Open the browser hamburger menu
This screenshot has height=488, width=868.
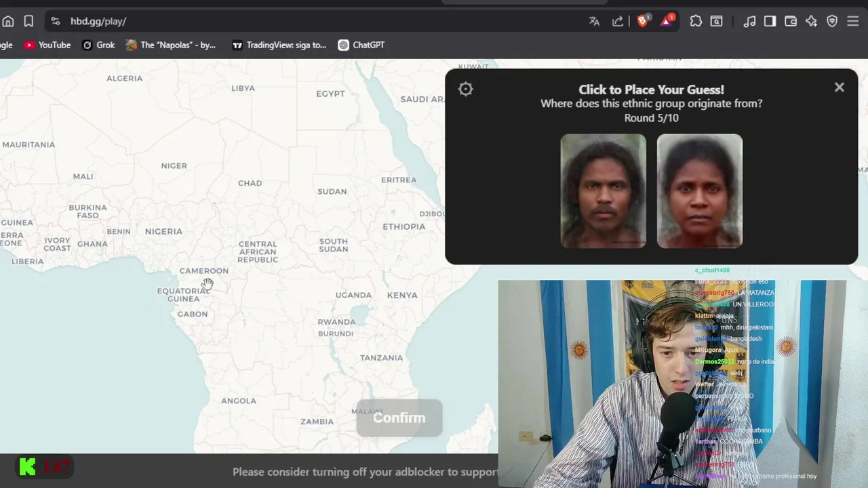coord(853,21)
